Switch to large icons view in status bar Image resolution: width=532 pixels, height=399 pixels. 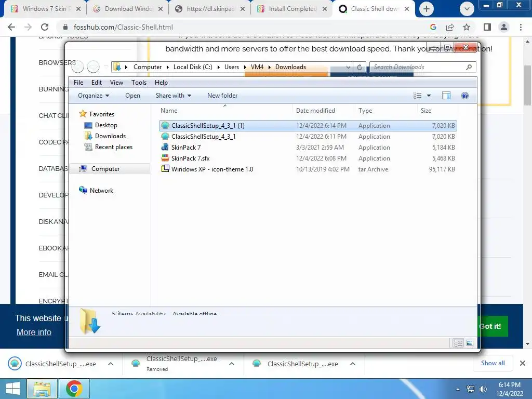coord(470,343)
